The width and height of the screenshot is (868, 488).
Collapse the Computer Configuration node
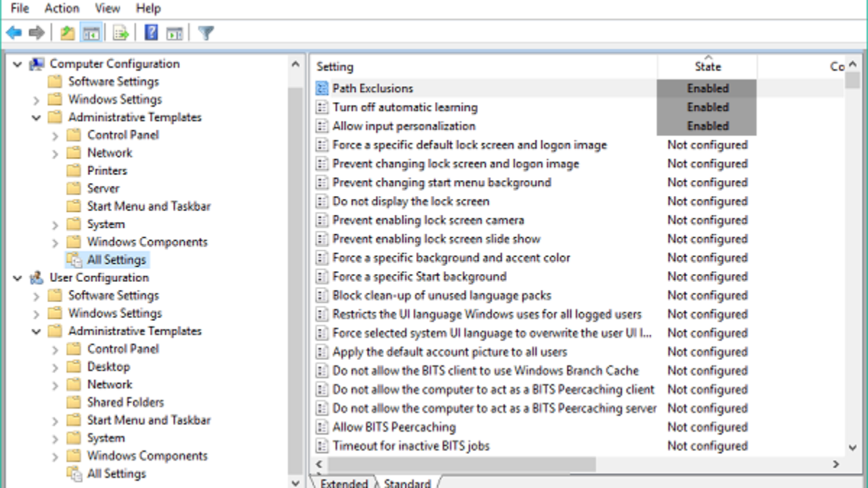(17, 64)
